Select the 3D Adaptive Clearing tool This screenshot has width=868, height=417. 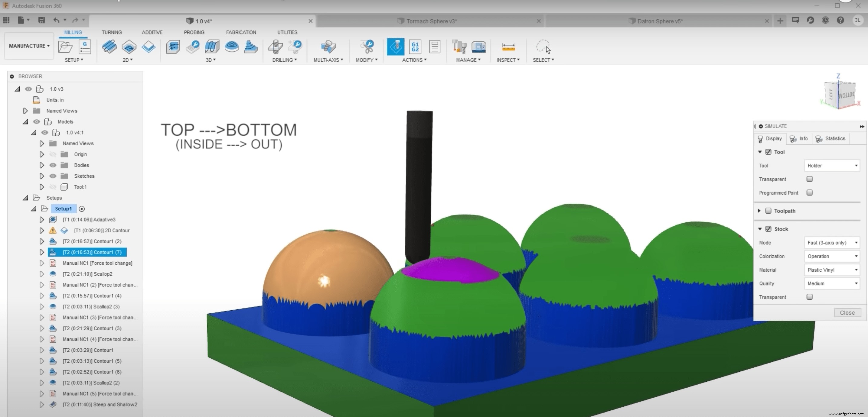click(173, 47)
